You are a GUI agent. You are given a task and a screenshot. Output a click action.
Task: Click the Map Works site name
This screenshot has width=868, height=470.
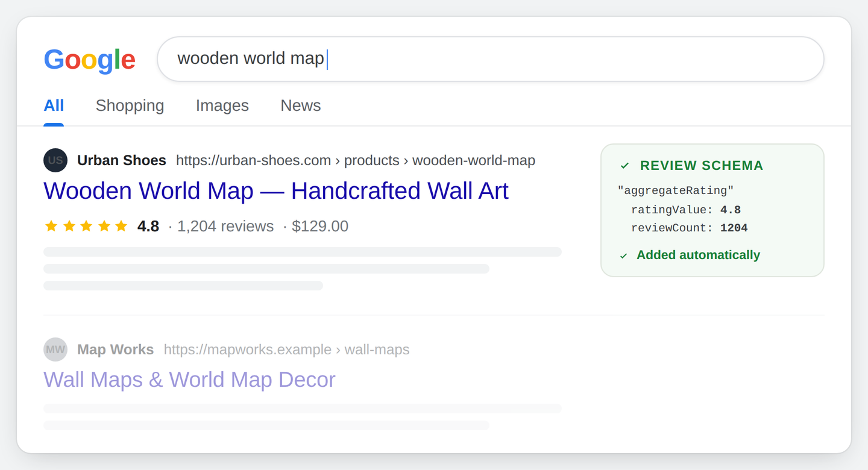click(116, 349)
